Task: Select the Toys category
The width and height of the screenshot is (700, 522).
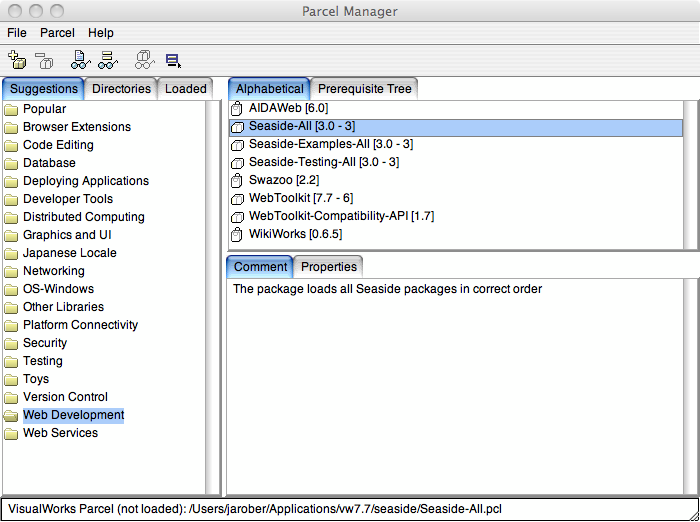Action: (36, 379)
